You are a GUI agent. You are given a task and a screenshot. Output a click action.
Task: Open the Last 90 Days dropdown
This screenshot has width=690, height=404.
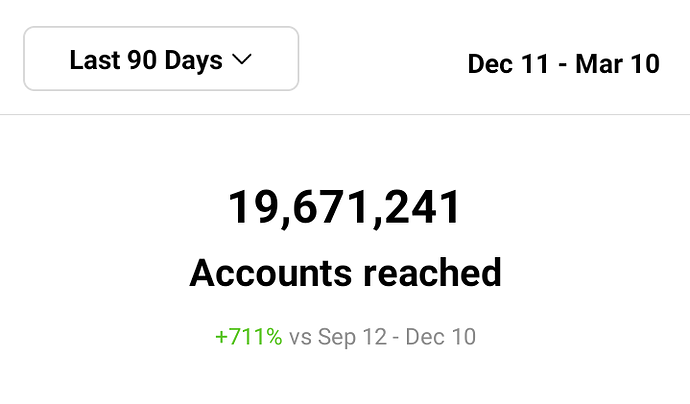161,59
